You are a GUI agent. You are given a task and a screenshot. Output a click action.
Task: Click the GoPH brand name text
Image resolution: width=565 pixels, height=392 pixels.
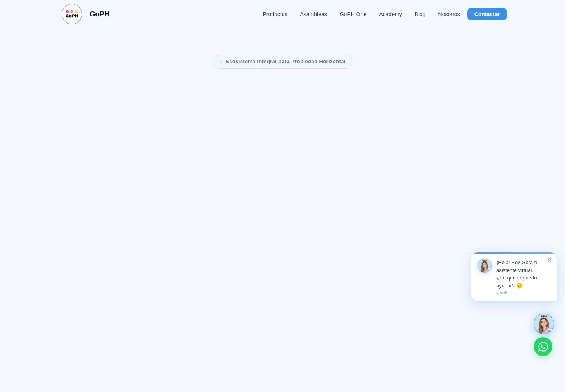point(99,14)
